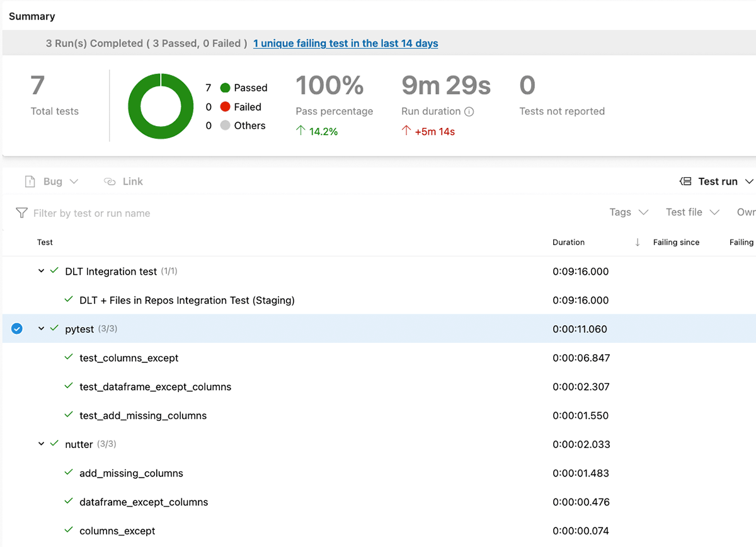The image size is (756, 547).
Task: Click the Duration sort arrow icon
Action: 638,243
